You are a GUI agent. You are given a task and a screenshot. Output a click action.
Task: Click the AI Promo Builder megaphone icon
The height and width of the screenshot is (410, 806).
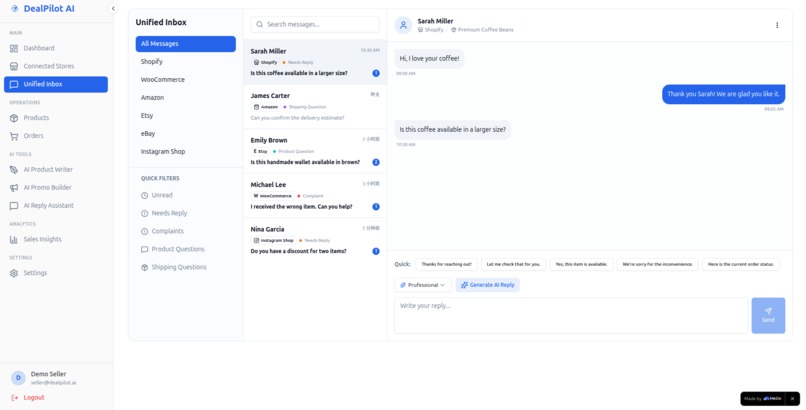coord(14,188)
